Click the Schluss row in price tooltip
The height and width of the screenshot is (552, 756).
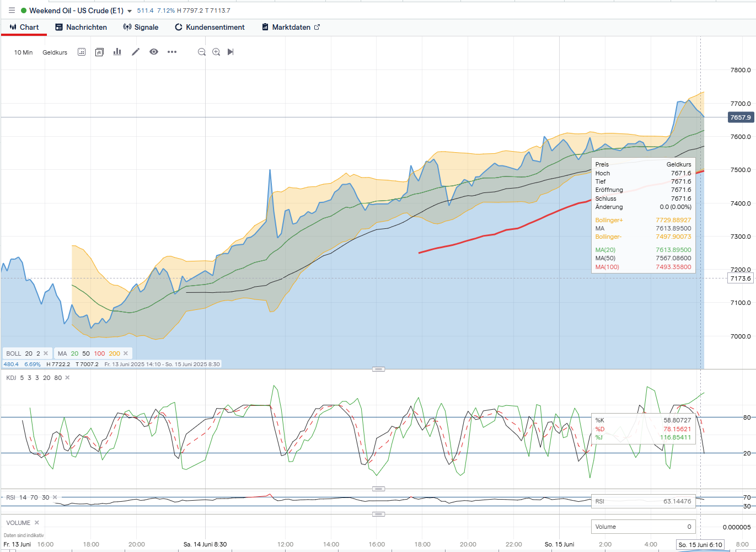643,199
